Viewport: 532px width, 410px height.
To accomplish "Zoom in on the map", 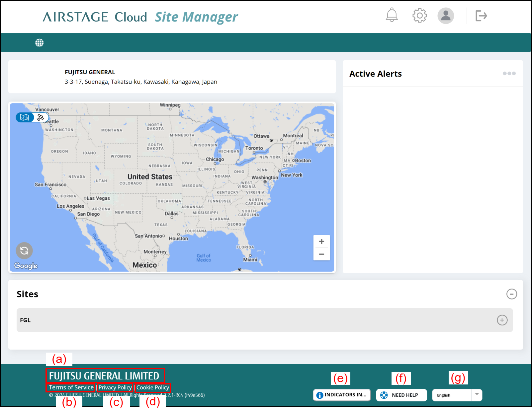I will [321, 241].
